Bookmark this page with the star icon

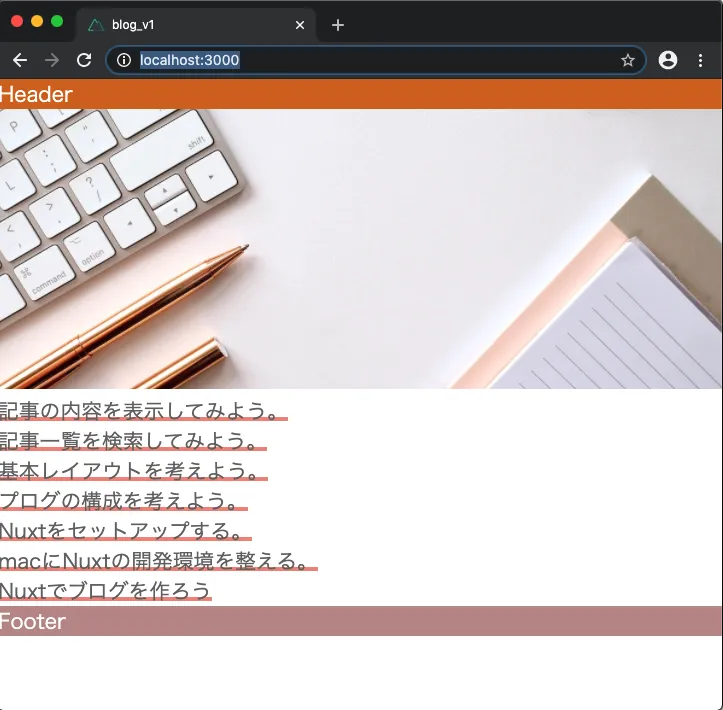click(x=627, y=60)
